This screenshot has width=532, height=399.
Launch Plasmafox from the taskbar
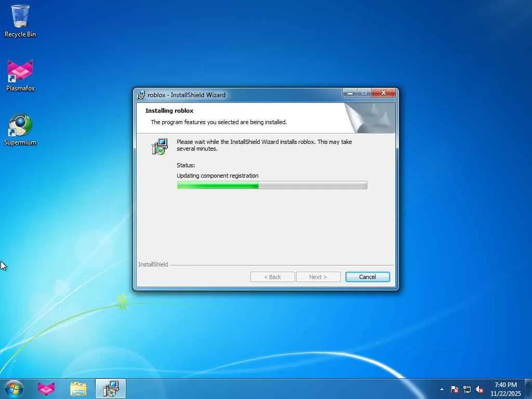coord(46,389)
